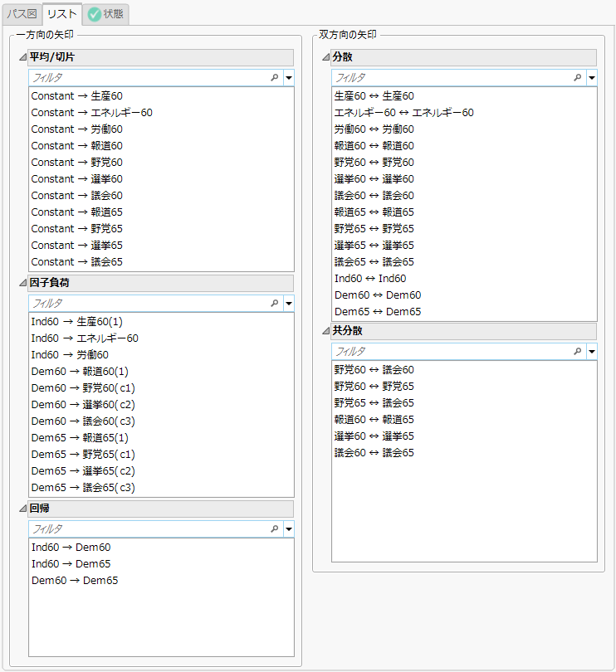Select covariance row 野党60 ↔ 野党65
616x672 pixels.
coord(464,387)
